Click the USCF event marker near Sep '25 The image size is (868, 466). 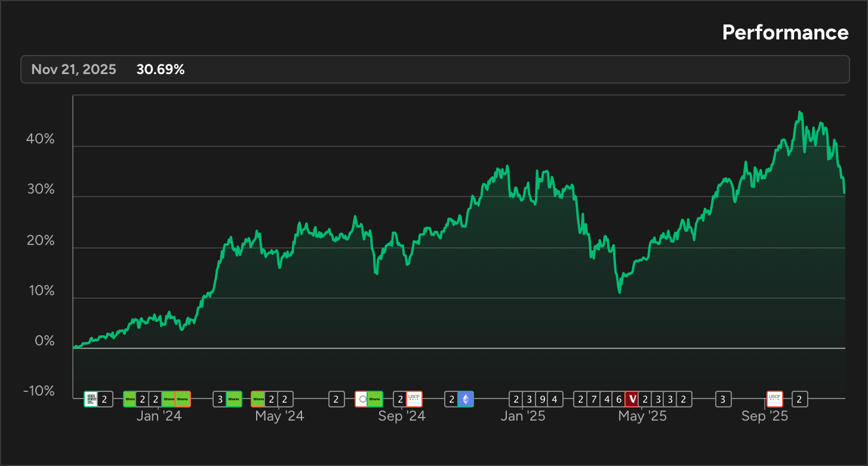pyautogui.click(x=774, y=399)
